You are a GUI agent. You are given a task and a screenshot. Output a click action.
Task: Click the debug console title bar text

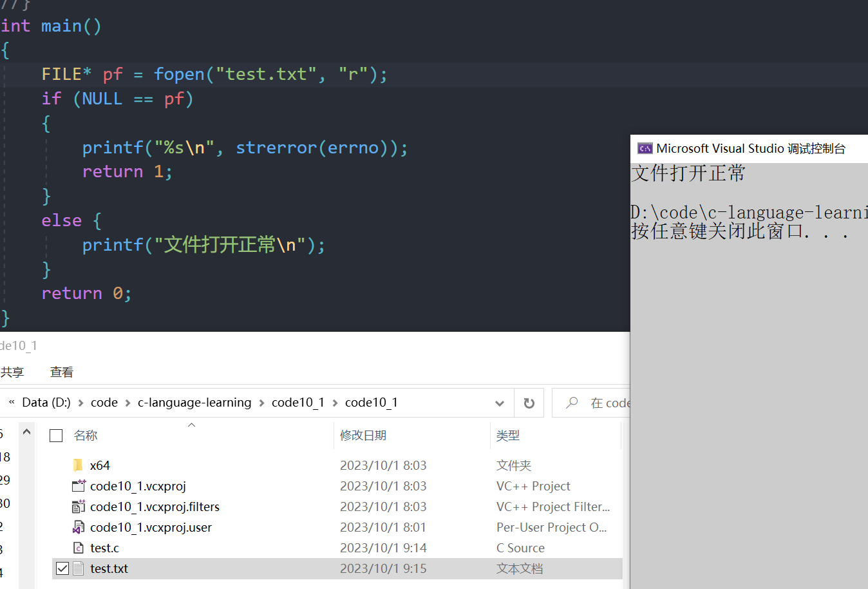click(x=751, y=148)
